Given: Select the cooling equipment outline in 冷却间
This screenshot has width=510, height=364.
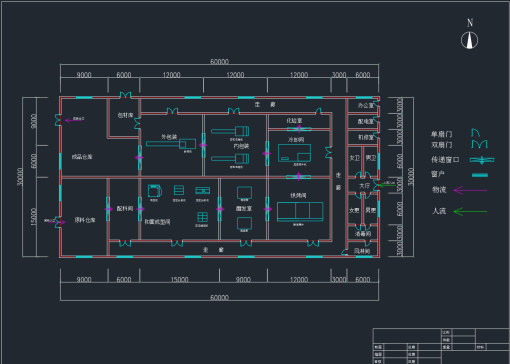Looking at the screenshot, I should [x=295, y=153].
